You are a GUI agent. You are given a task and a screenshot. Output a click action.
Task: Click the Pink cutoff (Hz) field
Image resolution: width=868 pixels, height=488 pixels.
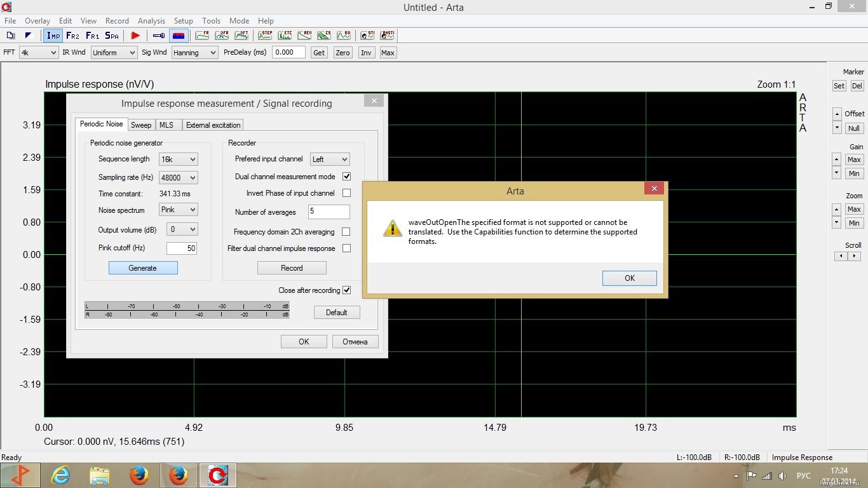tap(182, 248)
